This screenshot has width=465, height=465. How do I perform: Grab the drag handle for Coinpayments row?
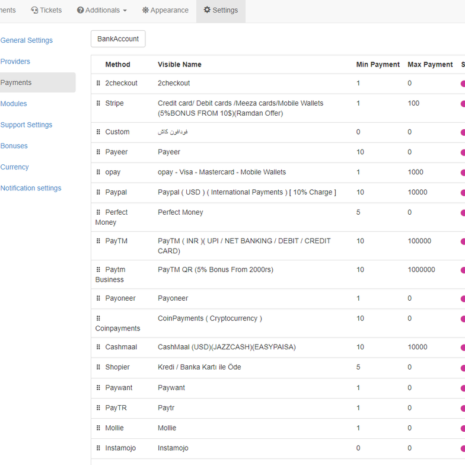[x=98, y=318]
